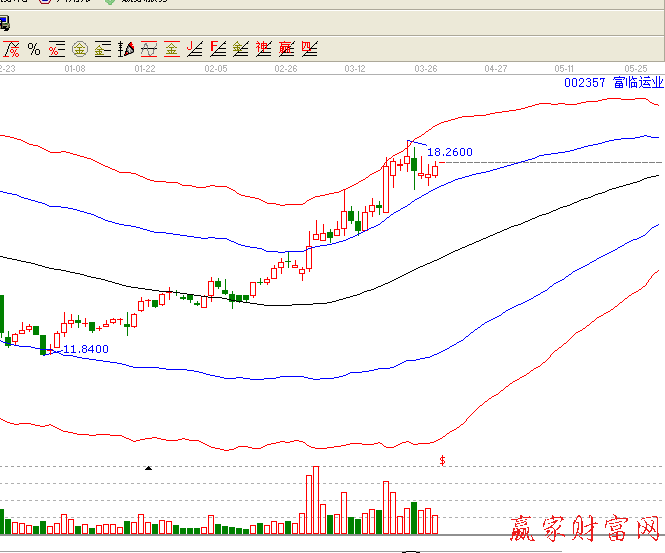The image size is (665, 553).
Task: Click the 金 fan-line tool icon
Action: click(241, 48)
